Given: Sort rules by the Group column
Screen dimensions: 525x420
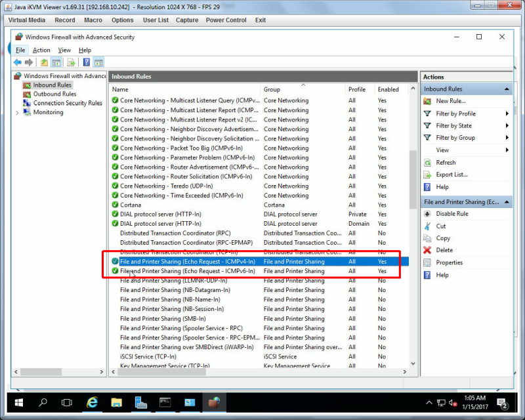Looking at the screenshot, I should (303, 89).
